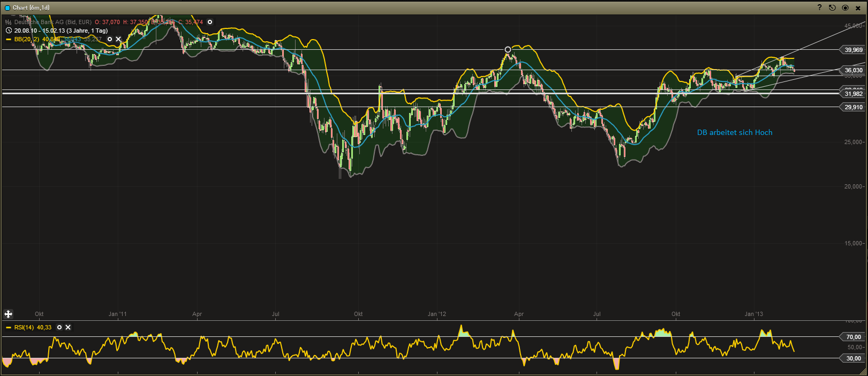Screen dimensions: 868x376
Task: Click the Jan '11 time axis label
Action: pyautogui.click(x=117, y=314)
